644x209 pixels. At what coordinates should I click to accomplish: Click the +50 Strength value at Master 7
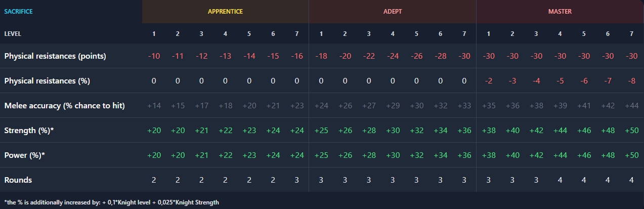click(x=631, y=130)
